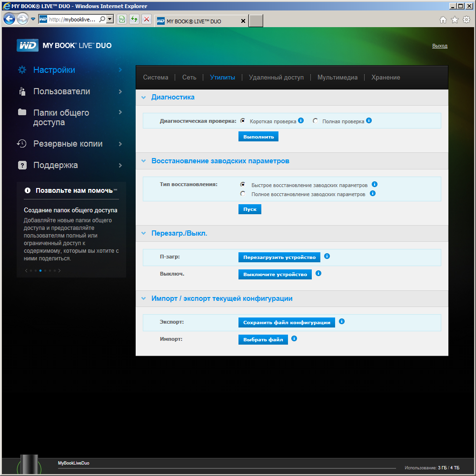476x476 pixels.
Task: Expand Поддержка sidebar arrow
Action: point(120,165)
